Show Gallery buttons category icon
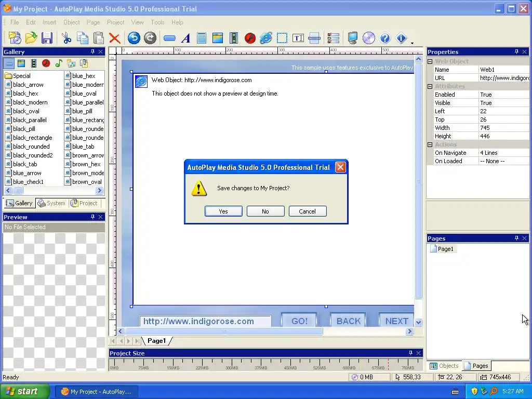Viewport: 532px width, 399px height. coord(9,63)
